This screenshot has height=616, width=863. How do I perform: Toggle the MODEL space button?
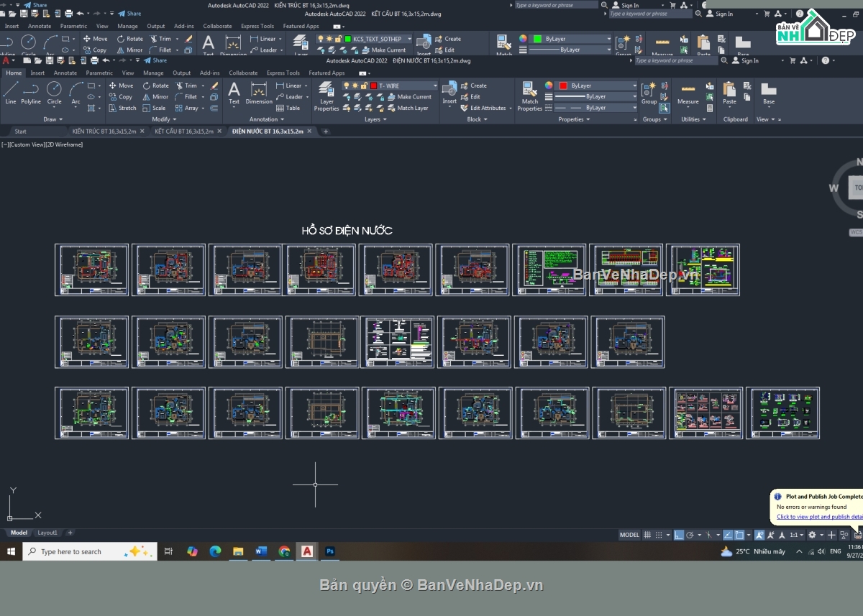tap(629, 535)
